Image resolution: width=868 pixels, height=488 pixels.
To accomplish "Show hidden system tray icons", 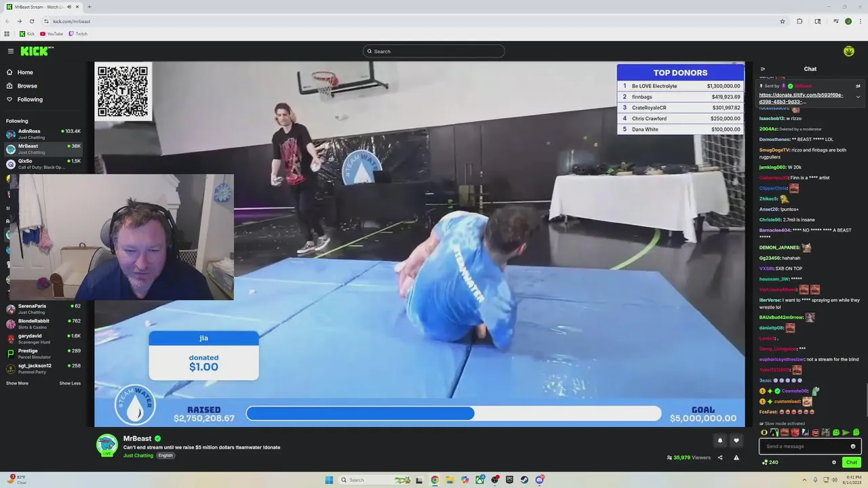I will coord(804,479).
